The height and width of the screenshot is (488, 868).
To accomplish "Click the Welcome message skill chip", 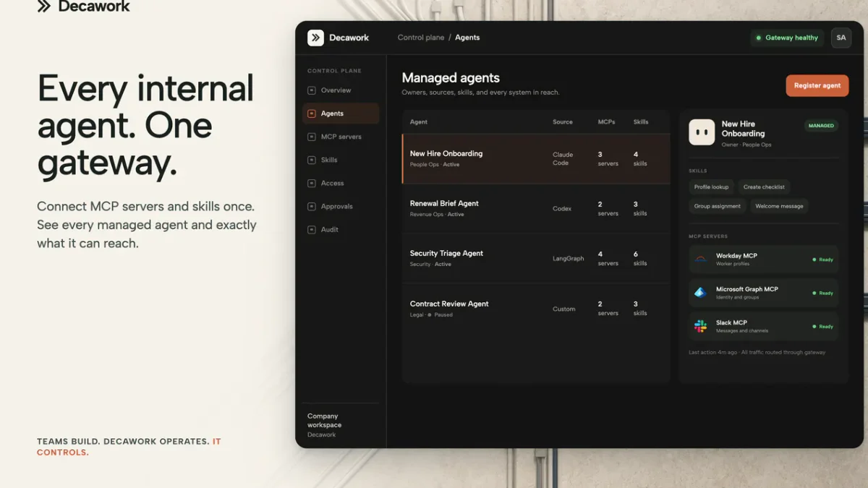I will pyautogui.click(x=779, y=206).
